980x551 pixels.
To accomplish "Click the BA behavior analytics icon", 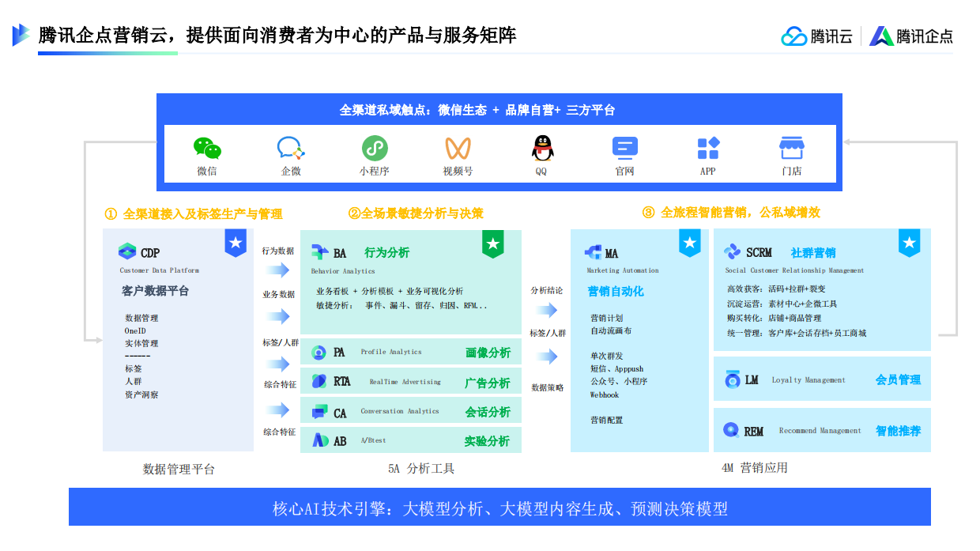I will (320, 253).
